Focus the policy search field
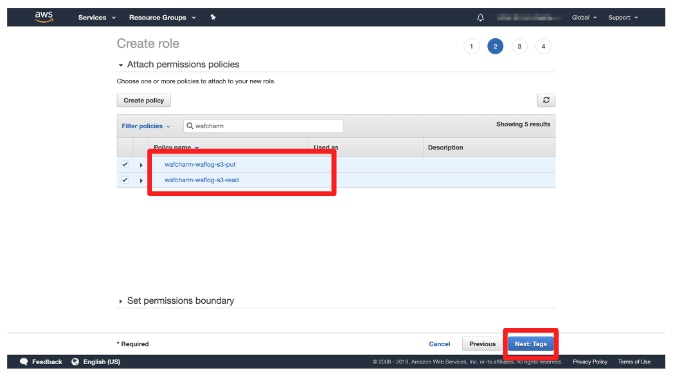Viewport: 677px width, 377px height. (263, 126)
